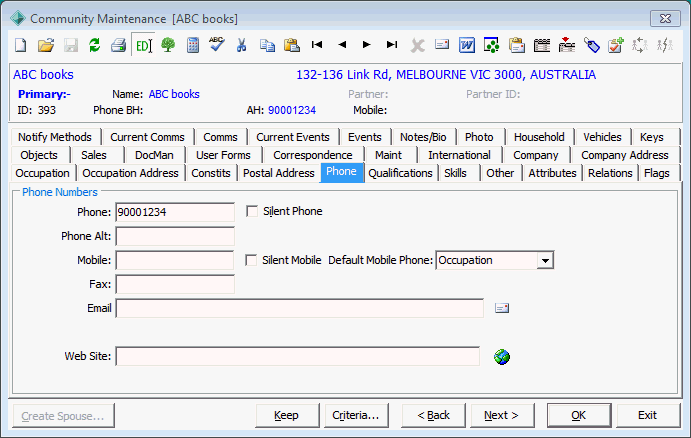Open the Postal Address tab
This screenshot has height=438, width=691.
coord(279,173)
